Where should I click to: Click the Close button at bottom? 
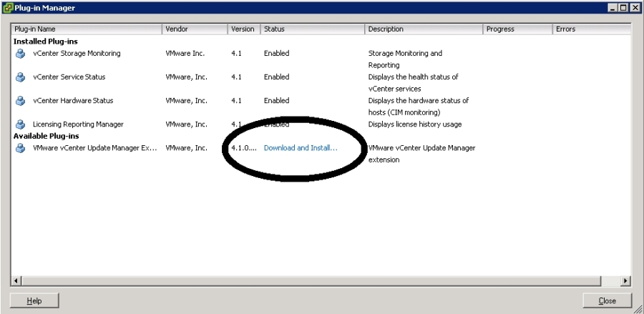607,300
